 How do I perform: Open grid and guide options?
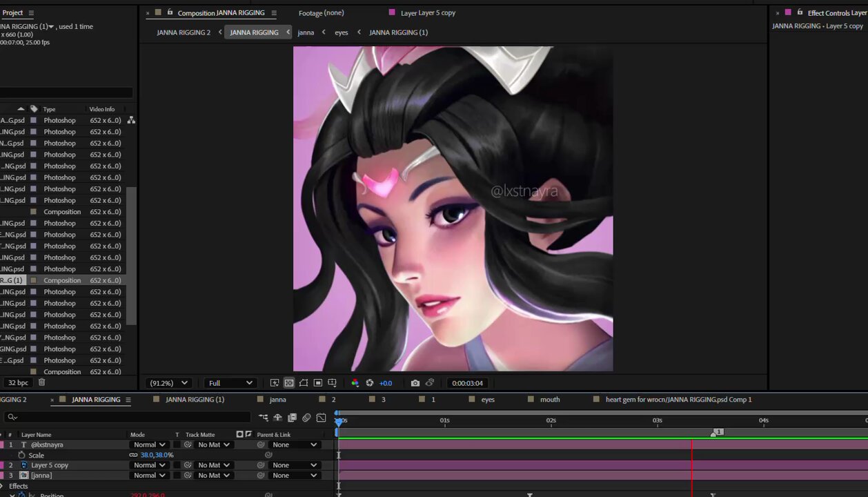pos(333,383)
